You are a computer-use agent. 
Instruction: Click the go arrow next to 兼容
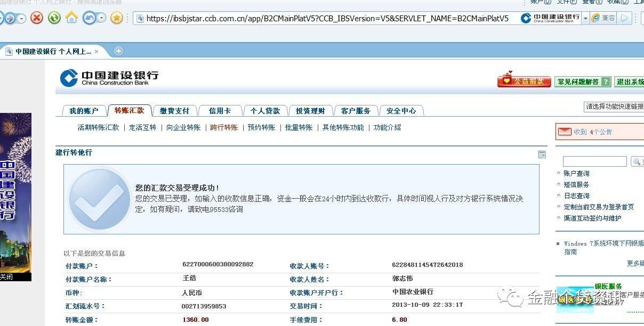coord(624,19)
